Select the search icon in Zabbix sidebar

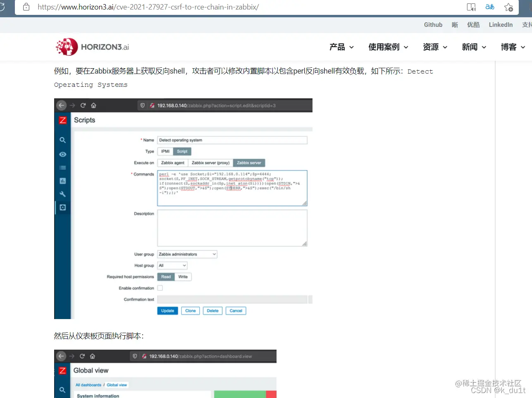pyautogui.click(x=62, y=140)
